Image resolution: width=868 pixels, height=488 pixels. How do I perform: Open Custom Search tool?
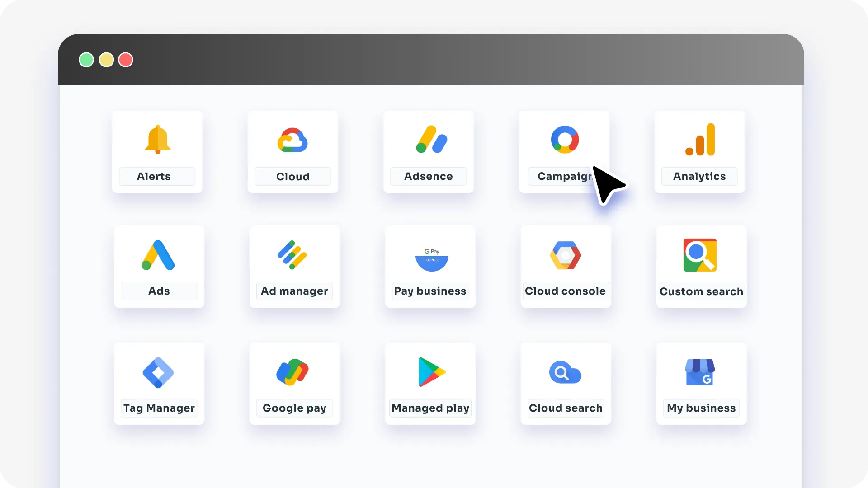pyautogui.click(x=701, y=267)
